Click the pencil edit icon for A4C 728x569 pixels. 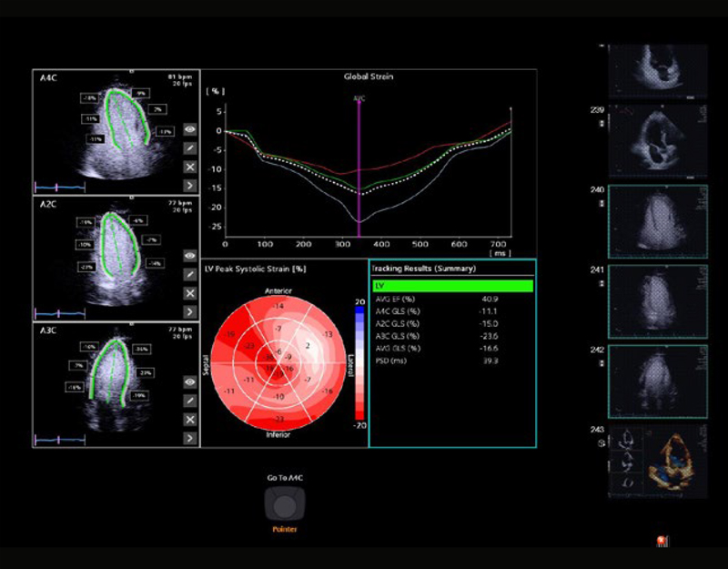190,148
